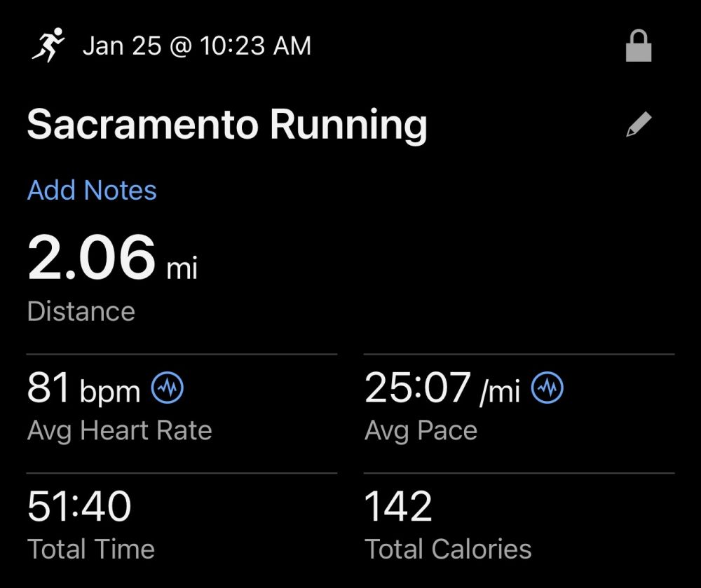Click the running activity type icon

point(48,46)
